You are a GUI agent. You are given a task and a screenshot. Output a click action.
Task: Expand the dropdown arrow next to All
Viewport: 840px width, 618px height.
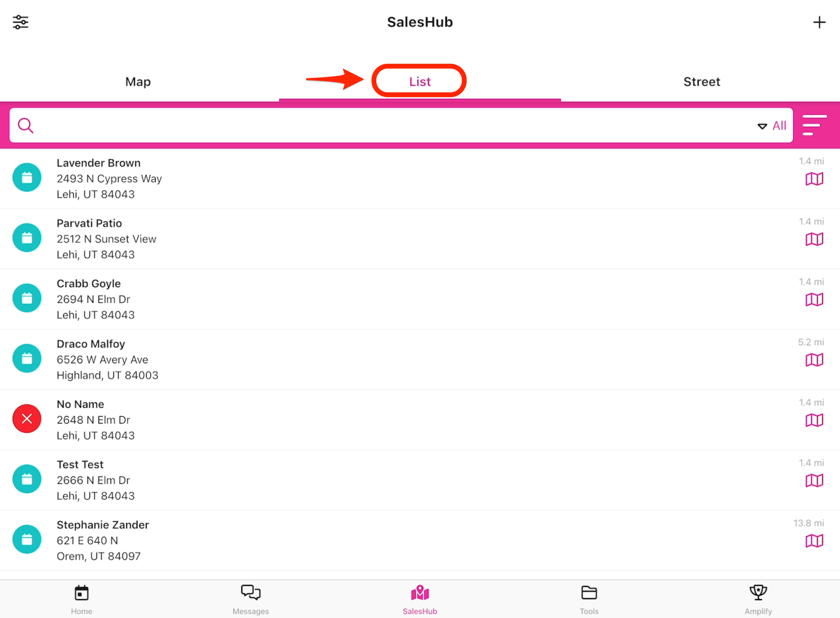[762, 126]
